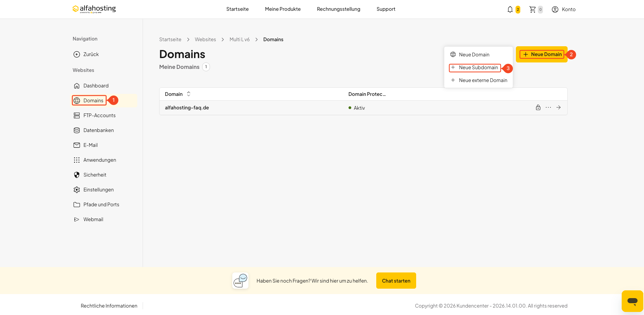
Task: Click the Domains breadcrumb current page
Action: point(273,40)
